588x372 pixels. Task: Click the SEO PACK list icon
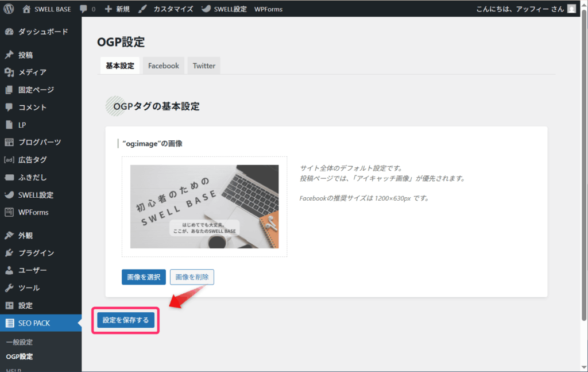[x=10, y=323]
